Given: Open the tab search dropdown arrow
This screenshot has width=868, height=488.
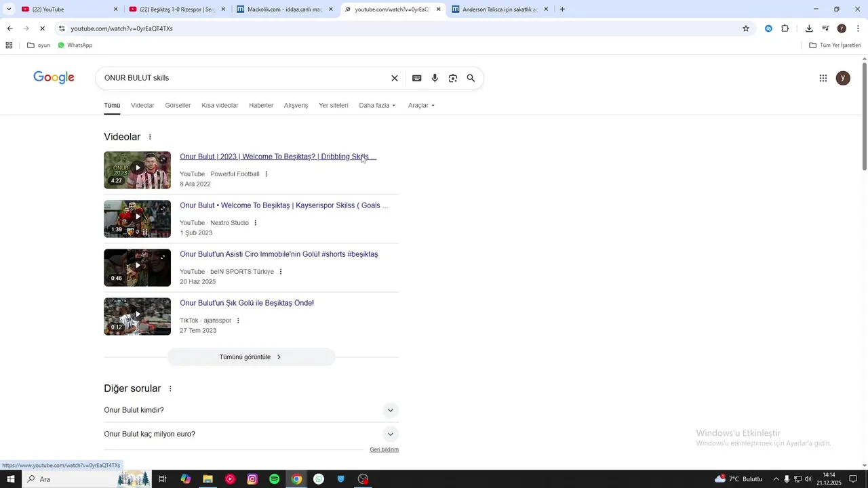Looking at the screenshot, I should pyautogui.click(x=9, y=9).
